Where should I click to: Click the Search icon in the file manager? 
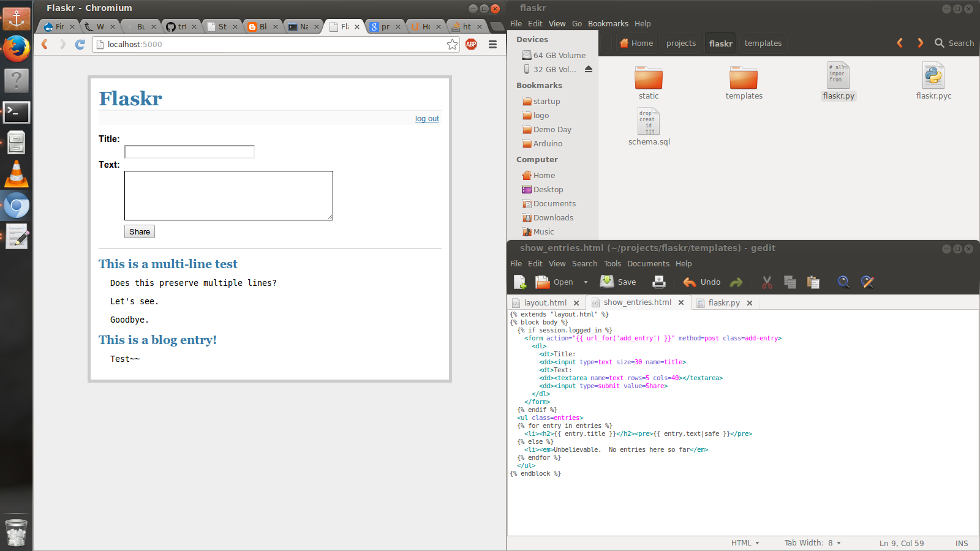point(940,43)
